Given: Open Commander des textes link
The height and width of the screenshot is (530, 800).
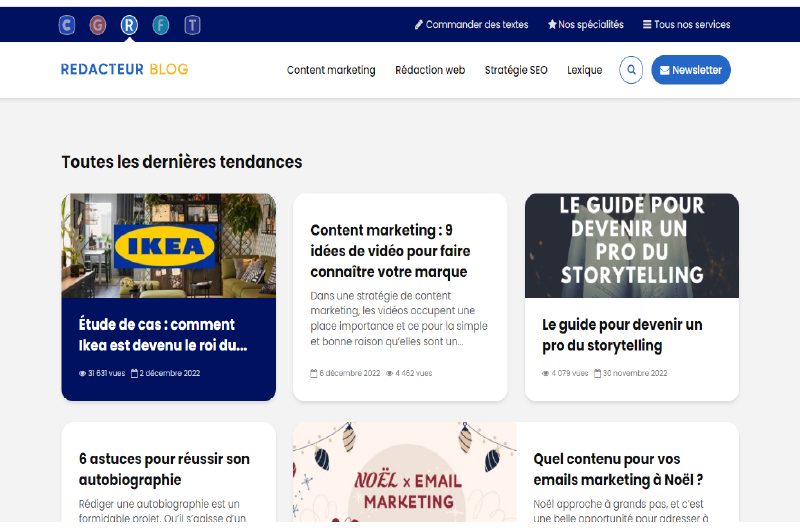Looking at the screenshot, I should click(x=471, y=24).
